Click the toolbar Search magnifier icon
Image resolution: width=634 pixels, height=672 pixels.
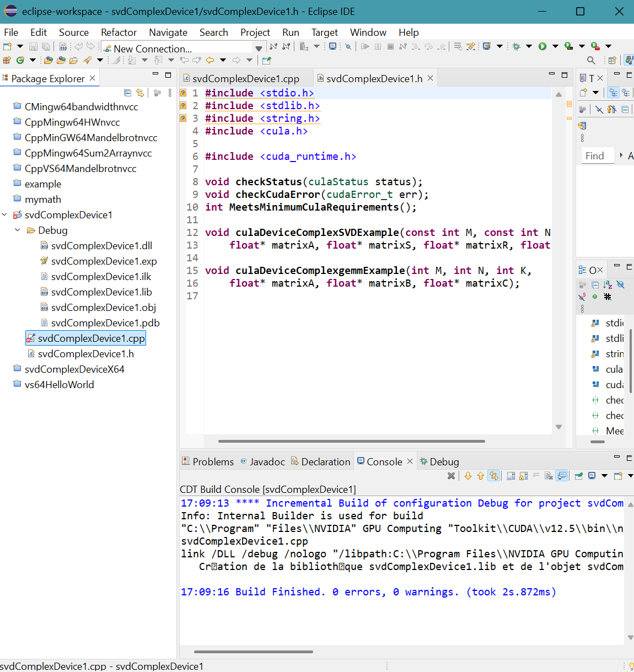591,60
